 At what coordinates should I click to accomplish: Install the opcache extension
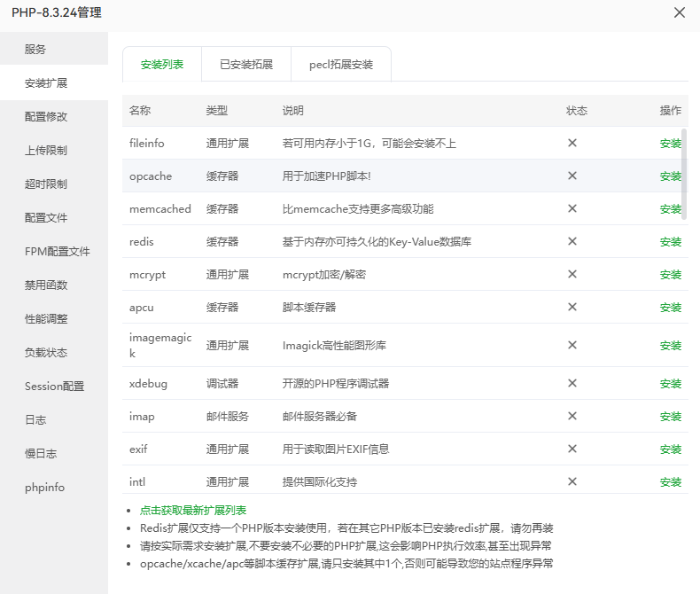[x=671, y=176]
